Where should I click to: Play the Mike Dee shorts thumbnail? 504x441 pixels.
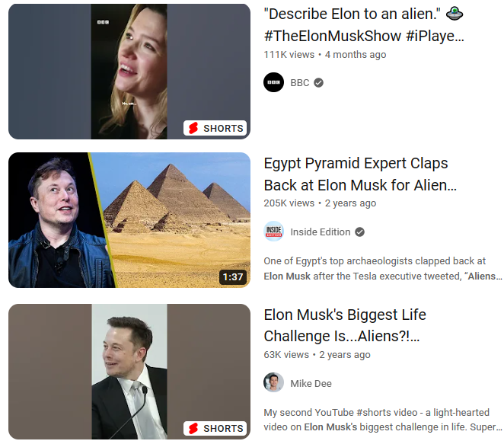click(x=129, y=372)
